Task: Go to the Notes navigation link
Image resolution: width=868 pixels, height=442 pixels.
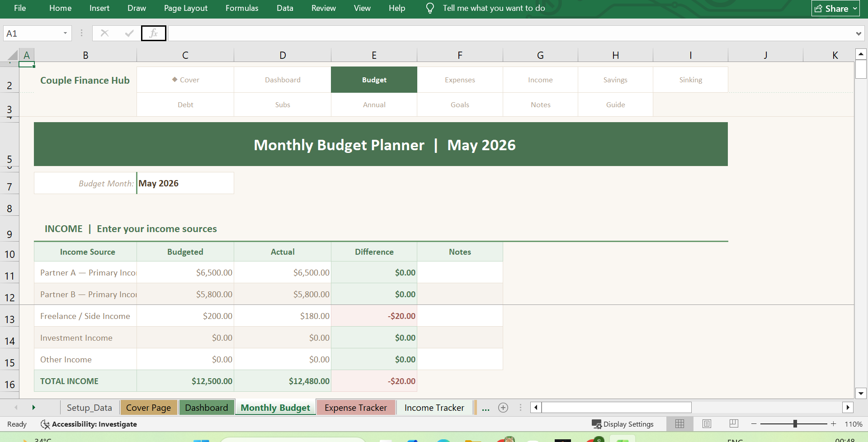Action: coord(540,105)
